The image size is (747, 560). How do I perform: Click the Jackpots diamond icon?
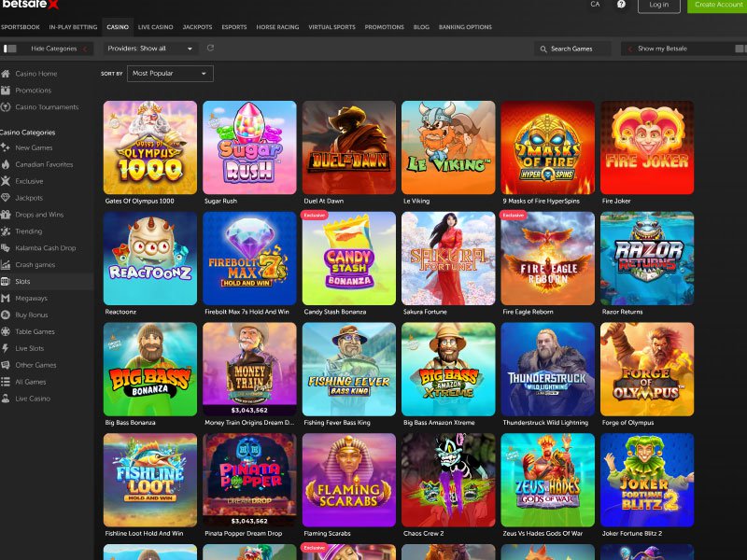click(x=6, y=198)
